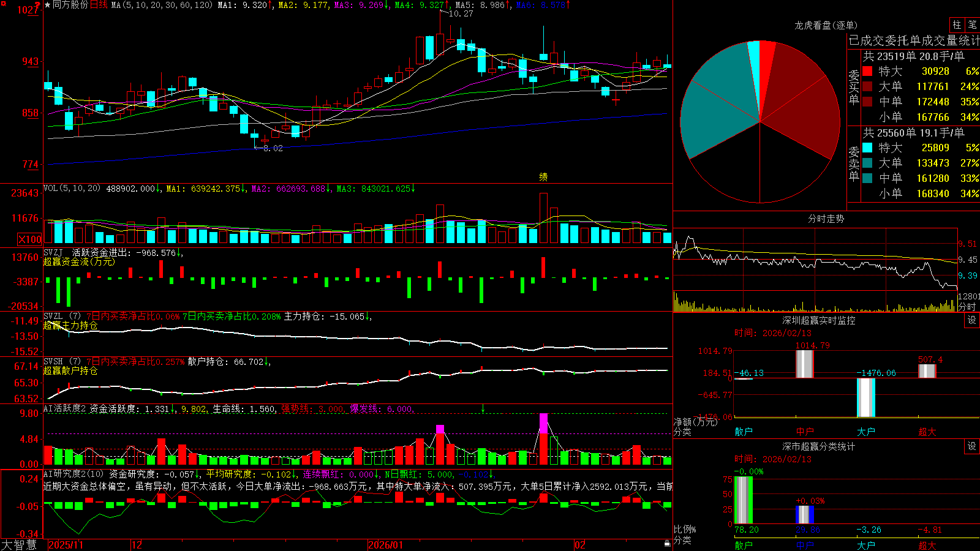980x551 pixels.
Task: Click the 龙虎看盘(逐单) panel title
Action: click(x=826, y=25)
